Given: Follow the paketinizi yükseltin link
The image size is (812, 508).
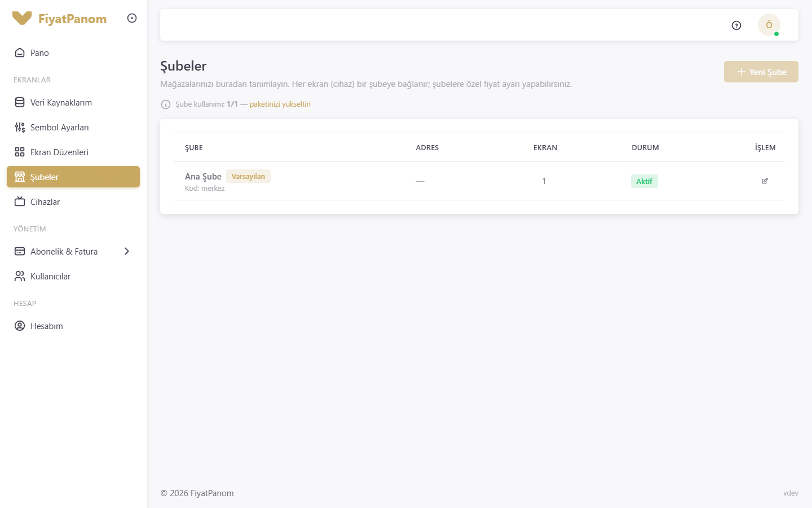Looking at the screenshot, I should [x=280, y=104].
